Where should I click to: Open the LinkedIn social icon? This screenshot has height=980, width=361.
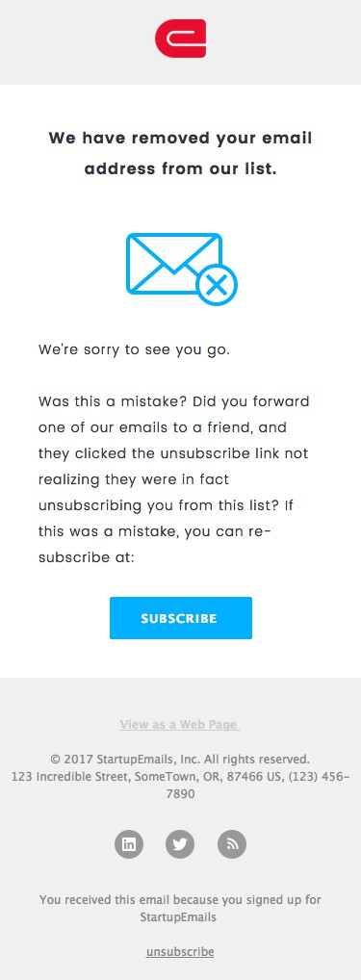[x=129, y=844]
